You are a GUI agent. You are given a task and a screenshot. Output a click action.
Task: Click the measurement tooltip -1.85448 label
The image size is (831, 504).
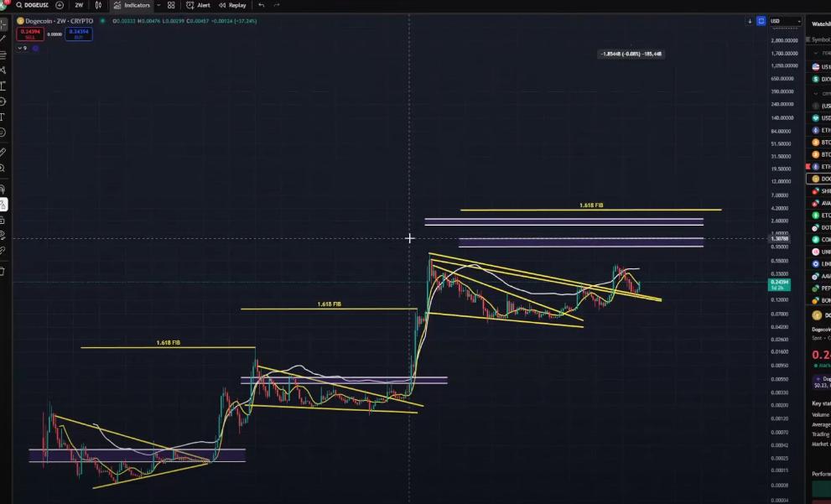point(631,54)
